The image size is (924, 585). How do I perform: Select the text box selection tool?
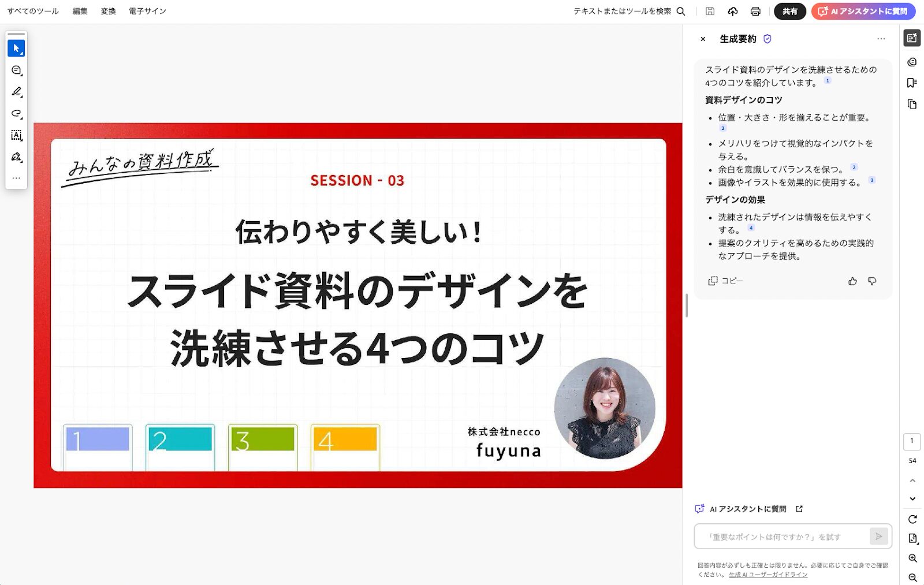[x=16, y=135]
